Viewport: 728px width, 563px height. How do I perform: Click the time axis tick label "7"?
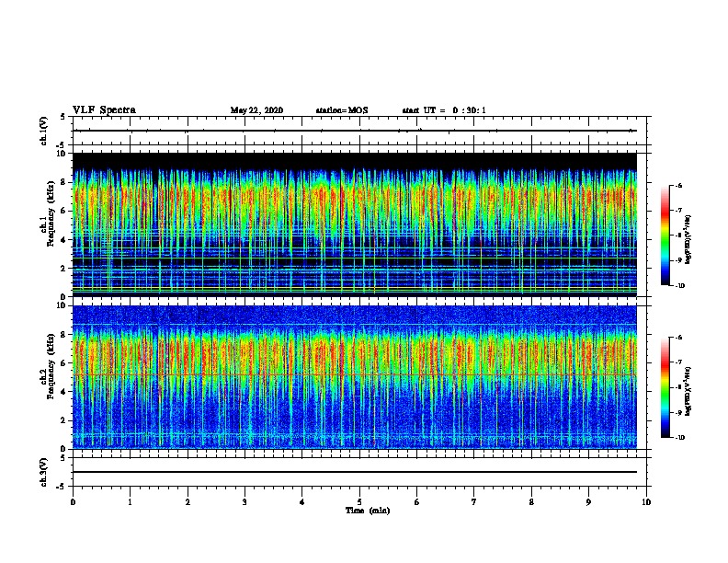pos(474,502)
